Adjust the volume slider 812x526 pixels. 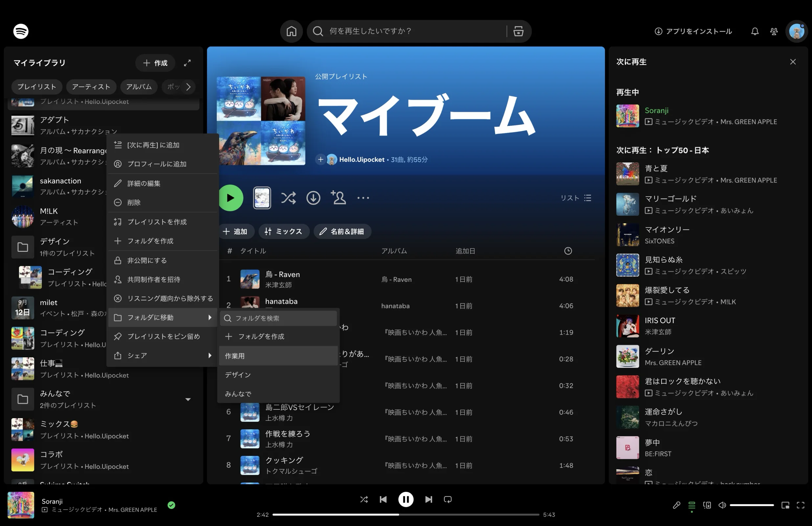pos(752,505)
